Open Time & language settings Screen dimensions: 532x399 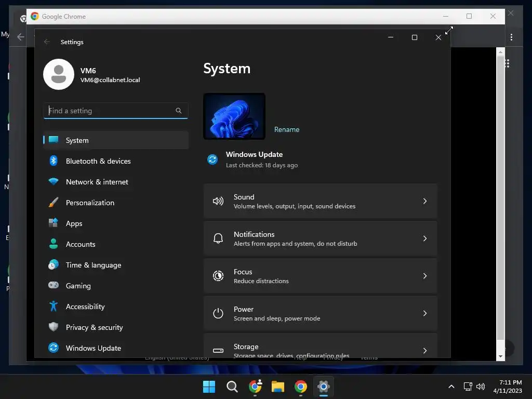(116, 265)
